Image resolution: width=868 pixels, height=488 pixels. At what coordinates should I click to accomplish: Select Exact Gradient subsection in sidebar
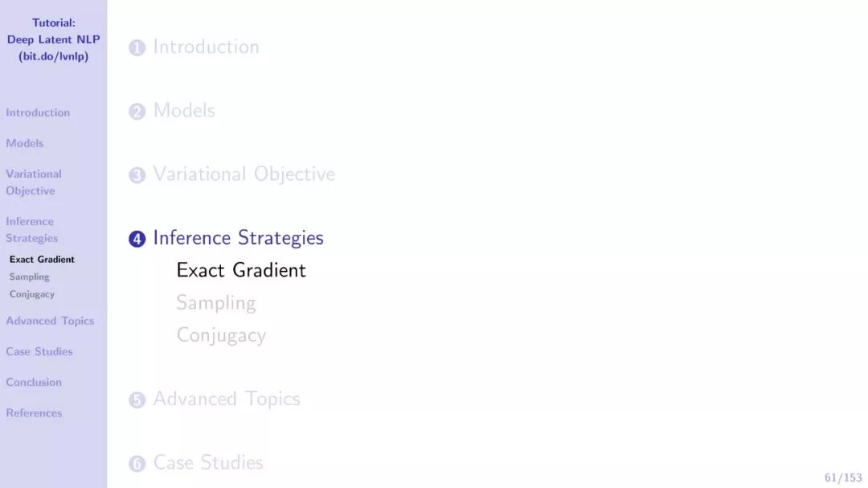(42, 260)
